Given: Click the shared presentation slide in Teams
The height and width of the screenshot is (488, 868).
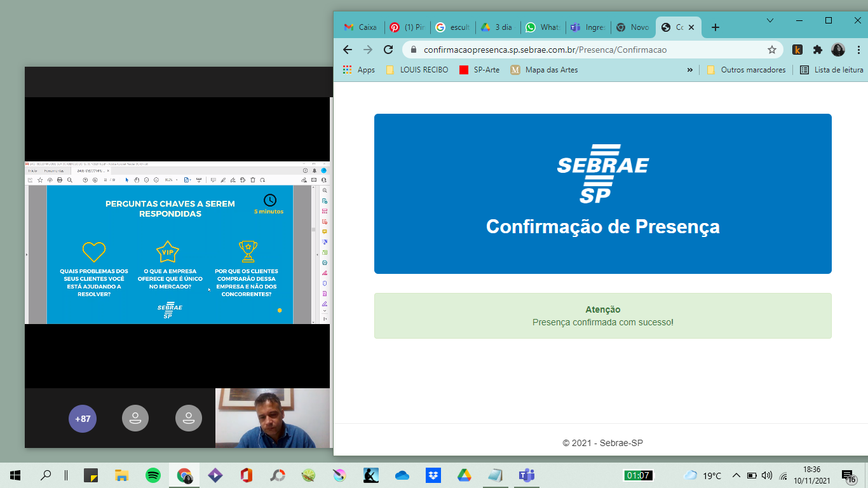Looking at the screenshot, I should (x=170, y=254).
